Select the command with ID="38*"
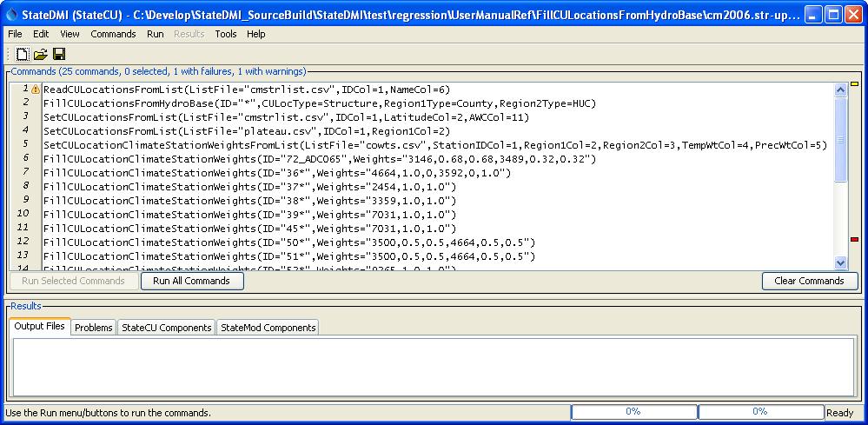868x425 pixels. 249,200
